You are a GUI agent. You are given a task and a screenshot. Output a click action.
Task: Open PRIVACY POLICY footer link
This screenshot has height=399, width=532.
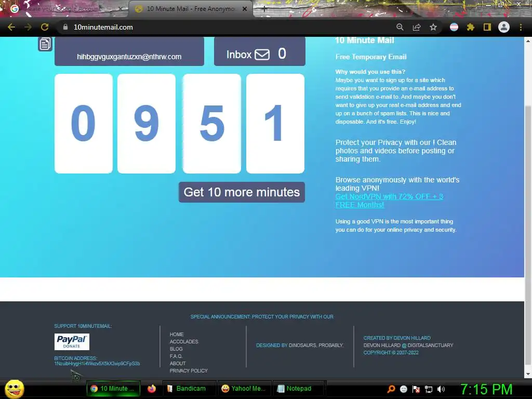(189, 371)
